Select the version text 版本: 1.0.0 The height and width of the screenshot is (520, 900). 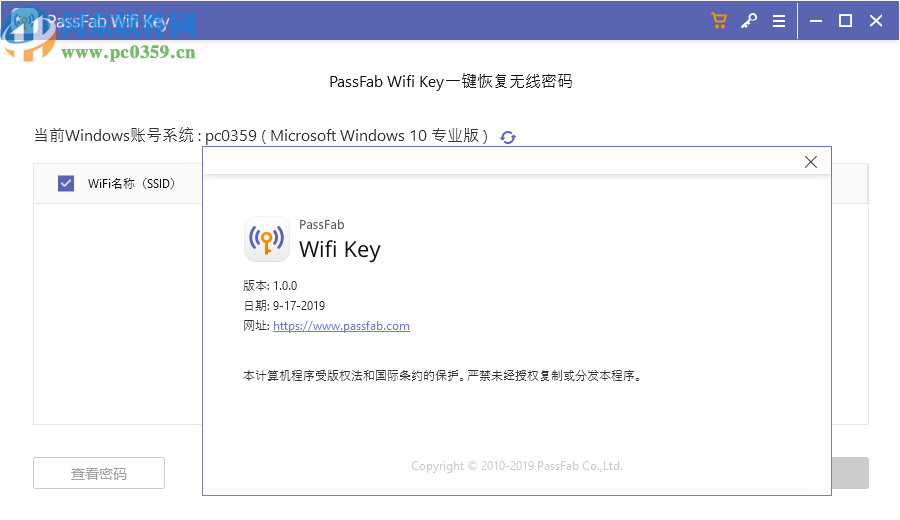(x=270, y=286)
